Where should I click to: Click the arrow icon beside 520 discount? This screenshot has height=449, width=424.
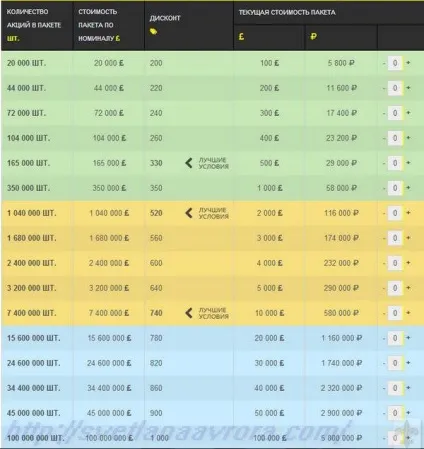189,213
